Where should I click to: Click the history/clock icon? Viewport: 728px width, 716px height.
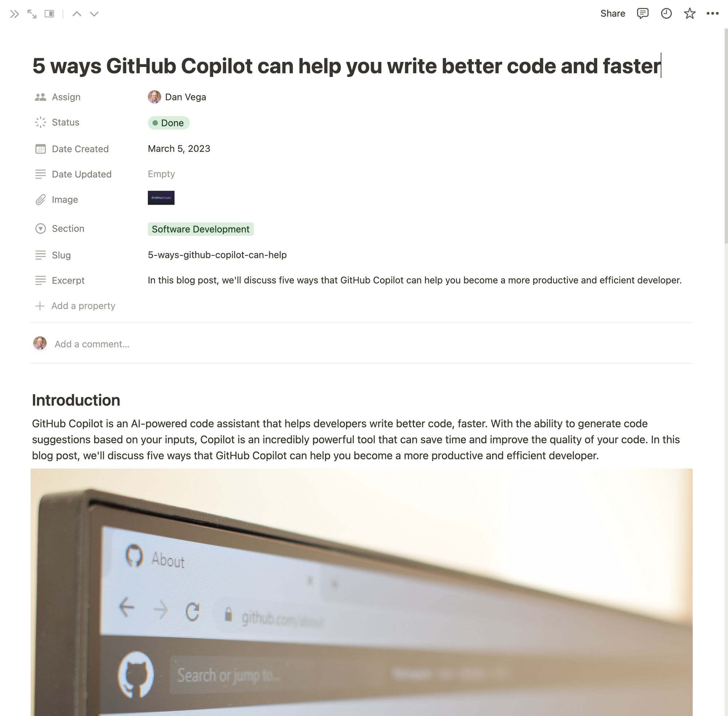(x=666, y=13)
